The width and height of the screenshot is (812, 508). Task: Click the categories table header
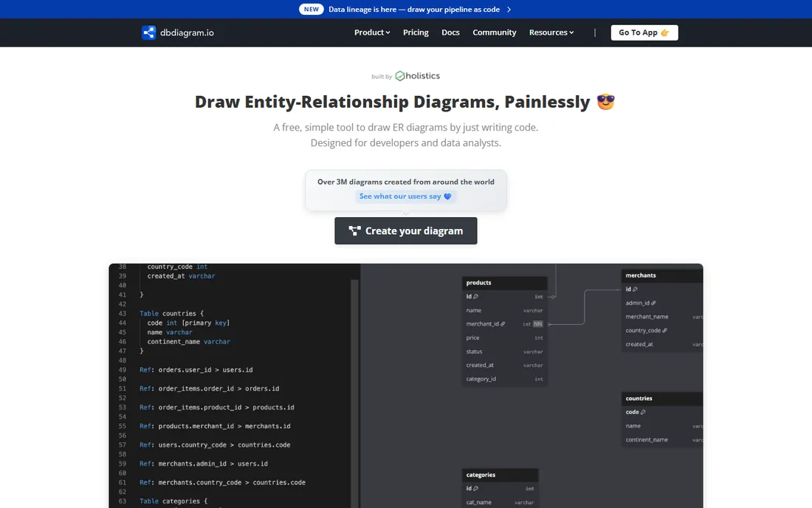500,475
